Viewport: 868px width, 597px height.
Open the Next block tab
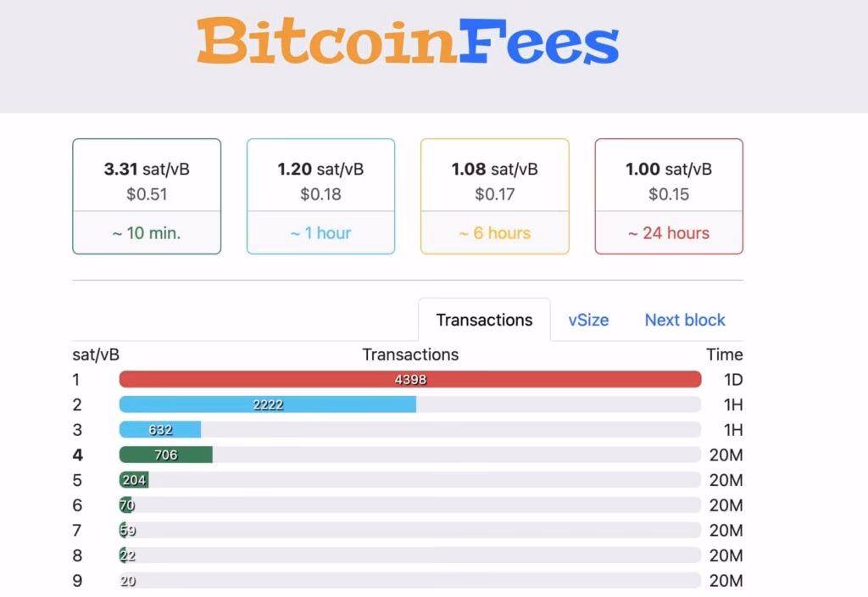[x=684, y=320]
